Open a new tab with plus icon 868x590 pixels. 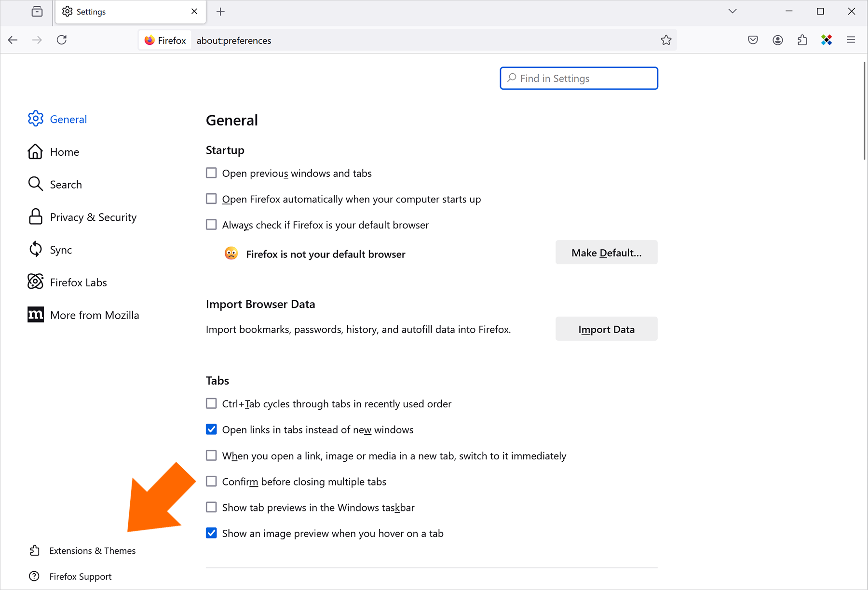[220, 12]
